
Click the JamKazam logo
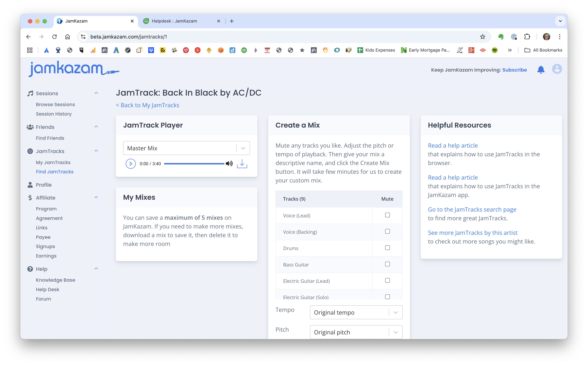74,69
